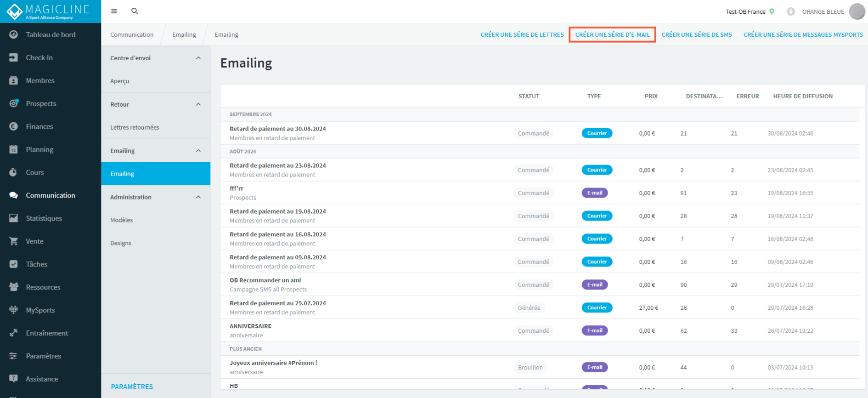The height and width of the screenshot is (398, 868).
Task: Click the download arrow icon near ORANGE BLEUE
Action: [790, 11]
